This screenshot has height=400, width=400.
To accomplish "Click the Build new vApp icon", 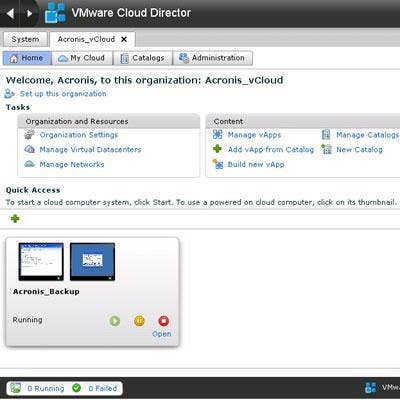I will 218,164.
